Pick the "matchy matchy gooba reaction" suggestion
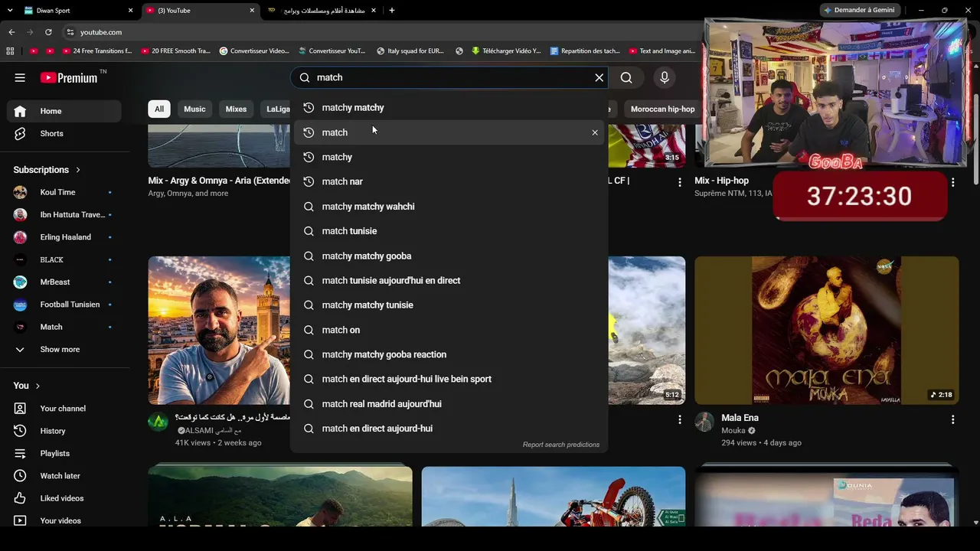Image resolution: width=980 pixels, height=551 pixels. pyautogui.click(x=451, y=354)
